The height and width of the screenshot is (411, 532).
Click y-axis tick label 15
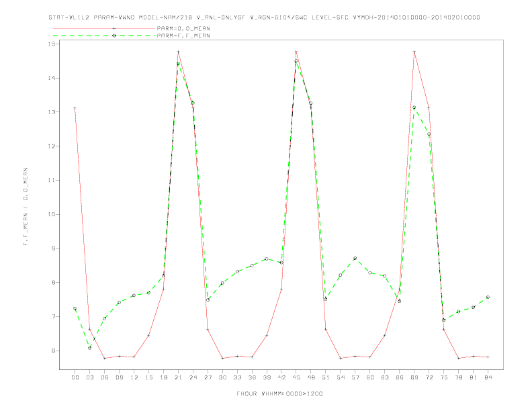(52, 44)
